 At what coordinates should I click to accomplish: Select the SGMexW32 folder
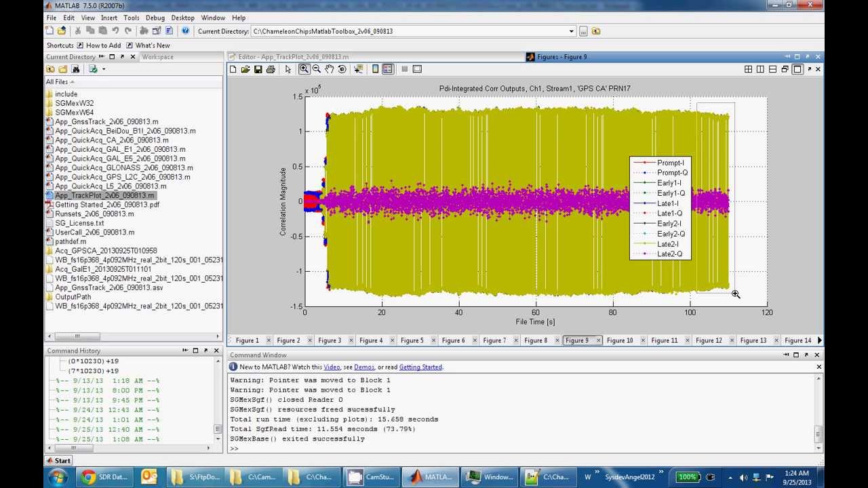coord(75,103)
